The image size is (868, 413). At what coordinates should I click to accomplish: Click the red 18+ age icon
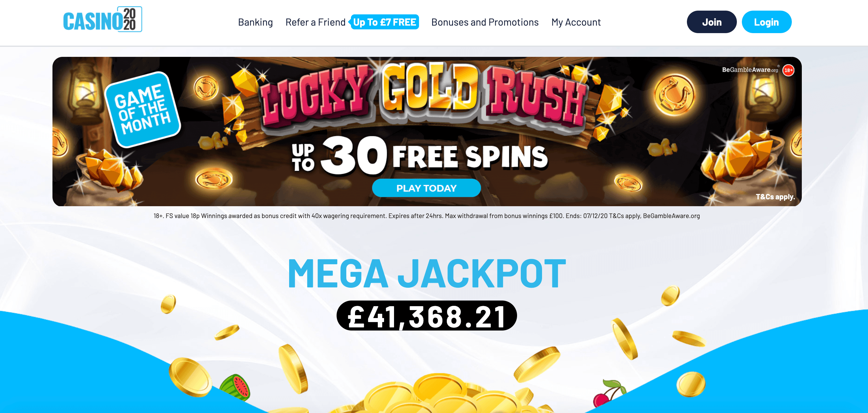[x=788, y=70]
